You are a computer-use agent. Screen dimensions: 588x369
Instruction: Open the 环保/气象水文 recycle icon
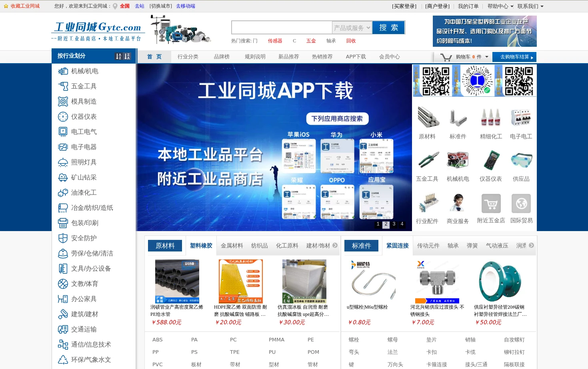pyautogui.click(x=63, y=360)
